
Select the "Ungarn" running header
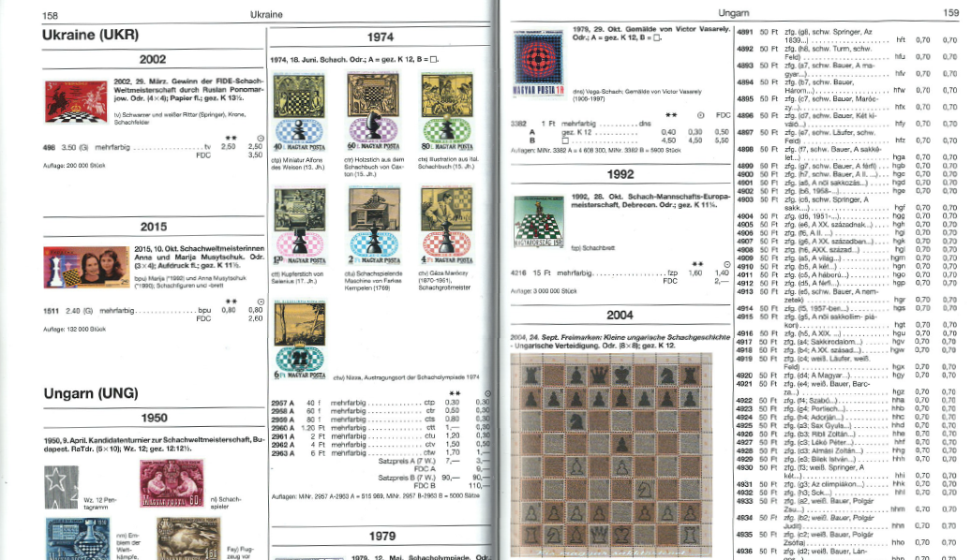pyautogui.click(x=734, y=13)
